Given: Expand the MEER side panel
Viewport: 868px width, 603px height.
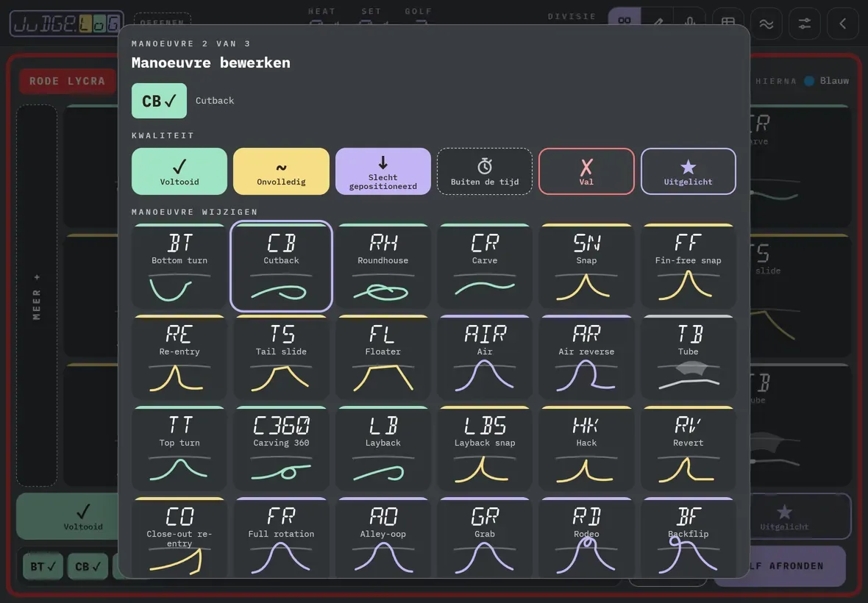Looking at the screenshot, I should [x=37, y=296].
